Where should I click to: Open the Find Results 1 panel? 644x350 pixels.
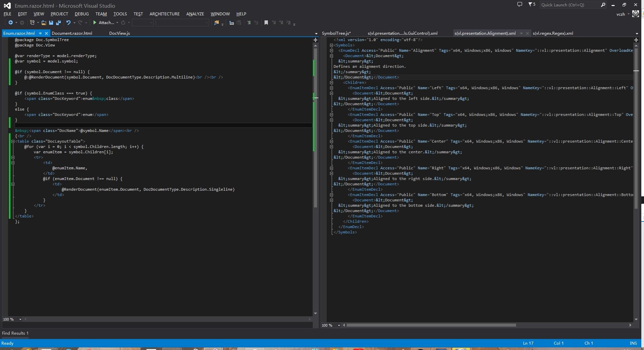(15, 333)
